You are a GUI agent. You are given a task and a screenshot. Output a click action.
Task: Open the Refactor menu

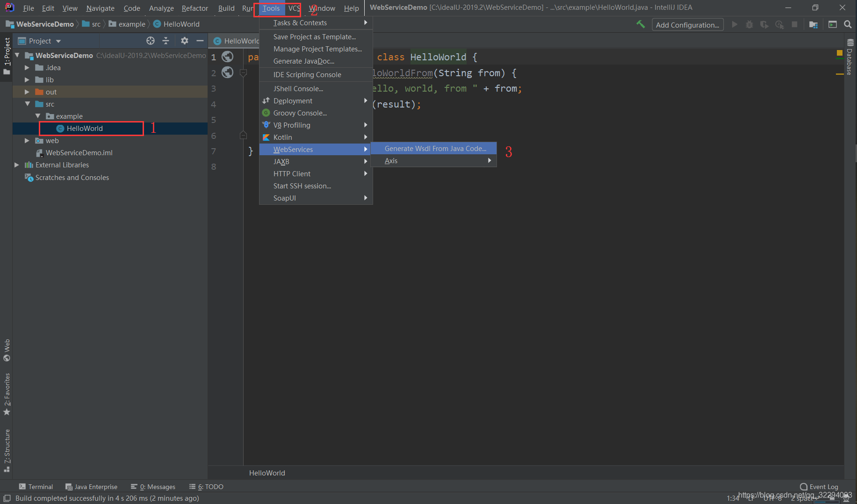(195, 8)
